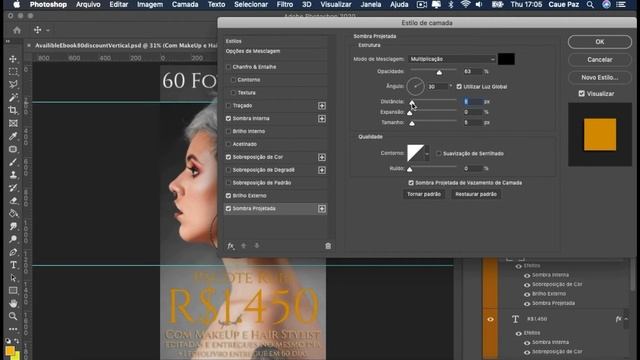640x360 pixels.
Task: Open the Selecionar menu
Action: [x=251, y=4]
